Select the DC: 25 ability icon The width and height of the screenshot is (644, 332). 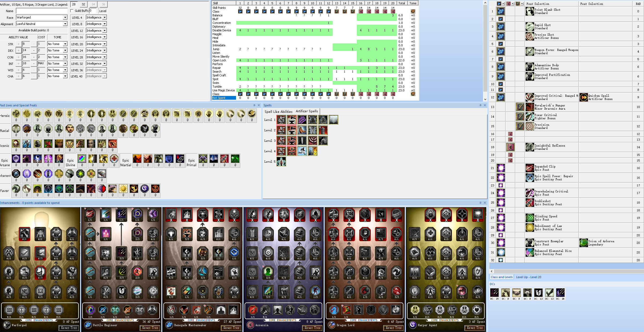495,292
